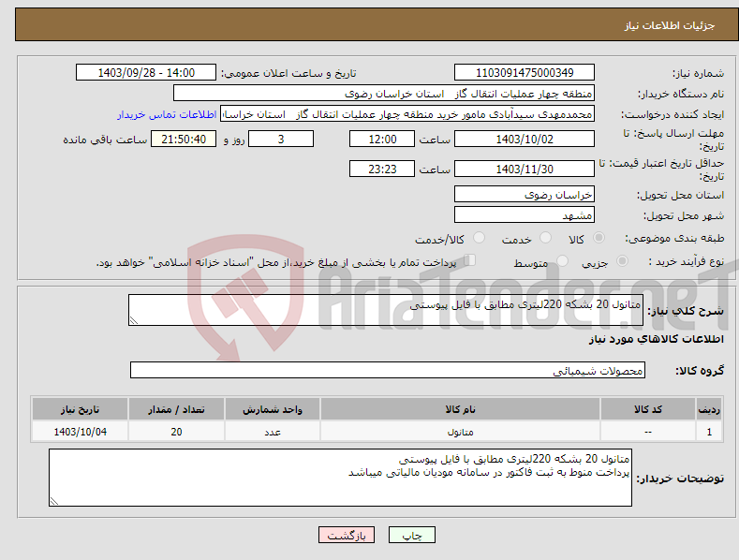This screenshot has width=739, height=560.
Task: Select the خدمت radio button
Action: pyautogui.click(x=545, y=238)
